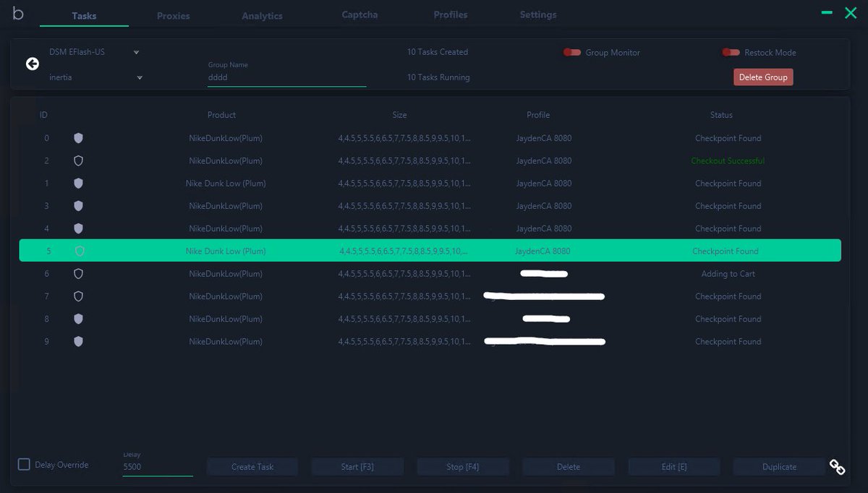Image resolution: width=868 pixels, height=493 pixels.
Task: Open the Settings tab
Action: tap(538, 14)
